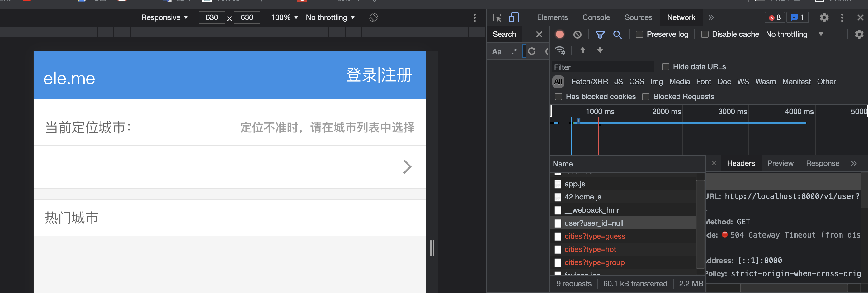Screen dimensions: 868x293
Task: Toggle match case in search bar
Action: (x=496, y=51)
